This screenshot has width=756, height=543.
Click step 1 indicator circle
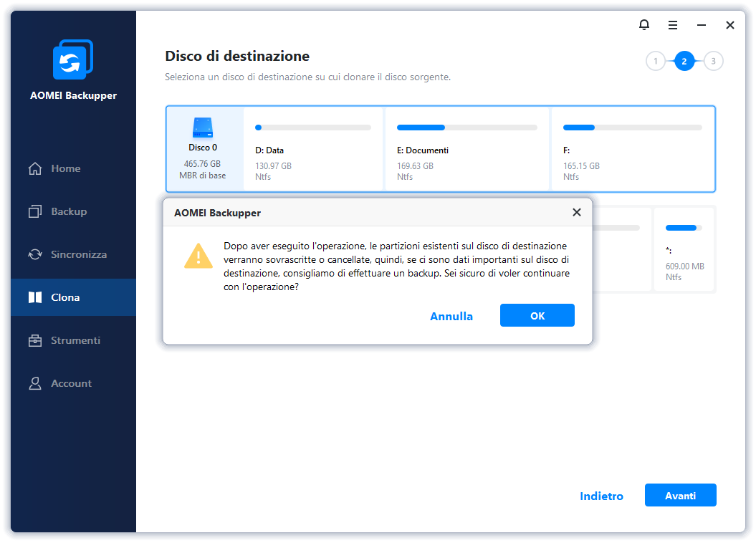click(655, 61)
